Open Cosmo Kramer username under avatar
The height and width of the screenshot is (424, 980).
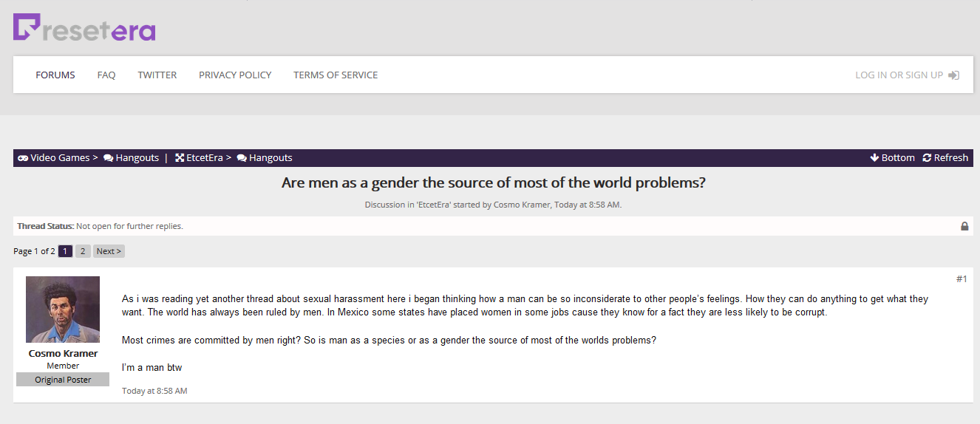click(63, 353)
